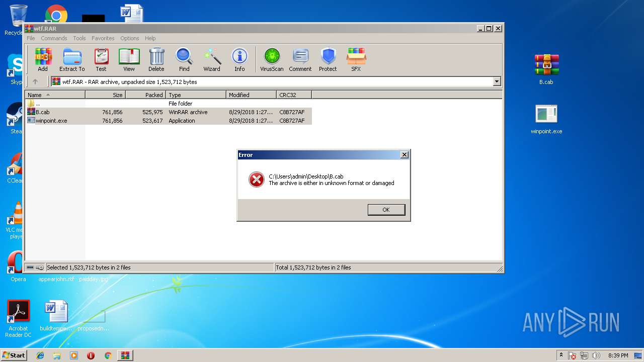Open media player taskbar icon

[x=74, y=355]
